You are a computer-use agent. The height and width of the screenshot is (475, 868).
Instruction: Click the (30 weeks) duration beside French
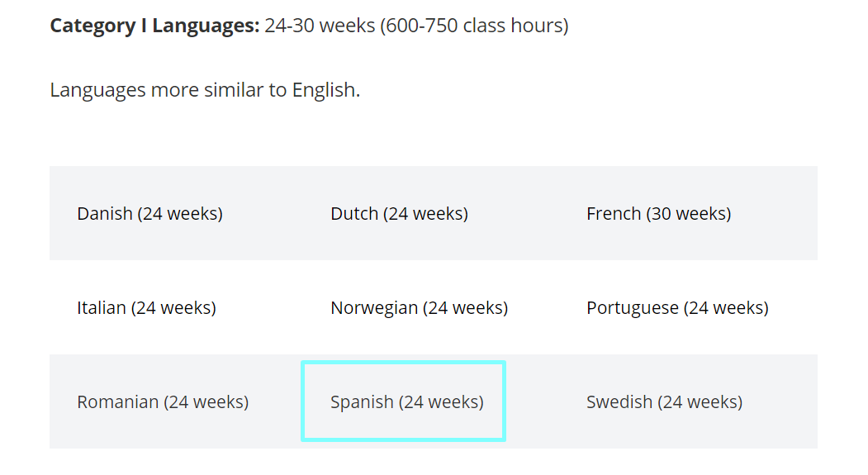coord(689,214)
